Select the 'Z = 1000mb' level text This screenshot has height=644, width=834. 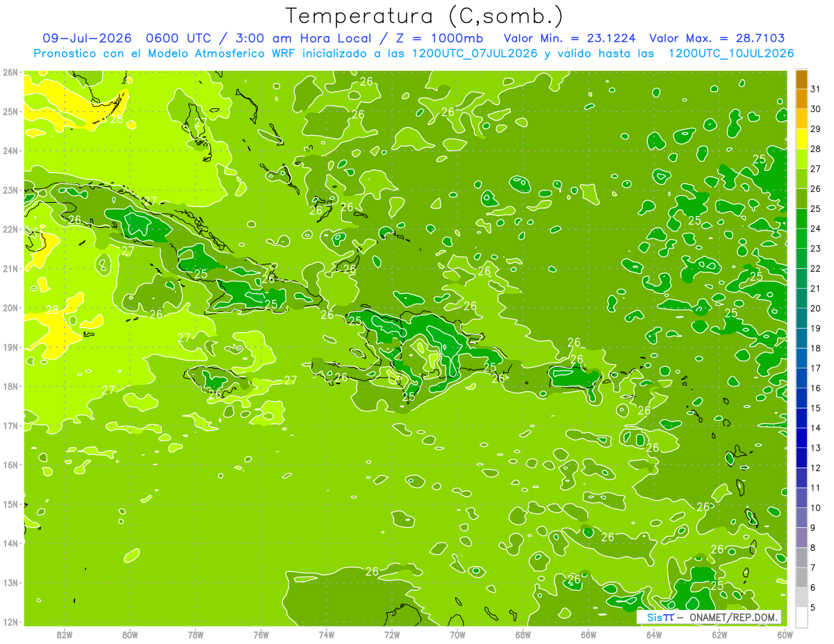(439, 38)
